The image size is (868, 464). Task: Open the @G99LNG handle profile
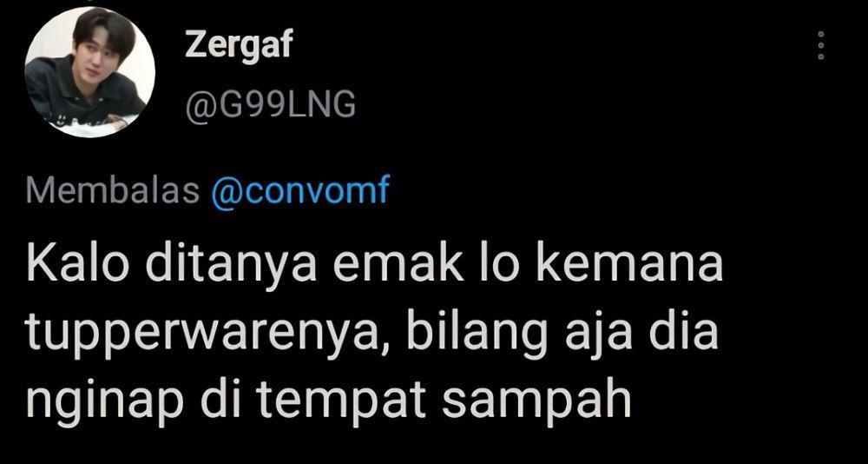[270, 105]
